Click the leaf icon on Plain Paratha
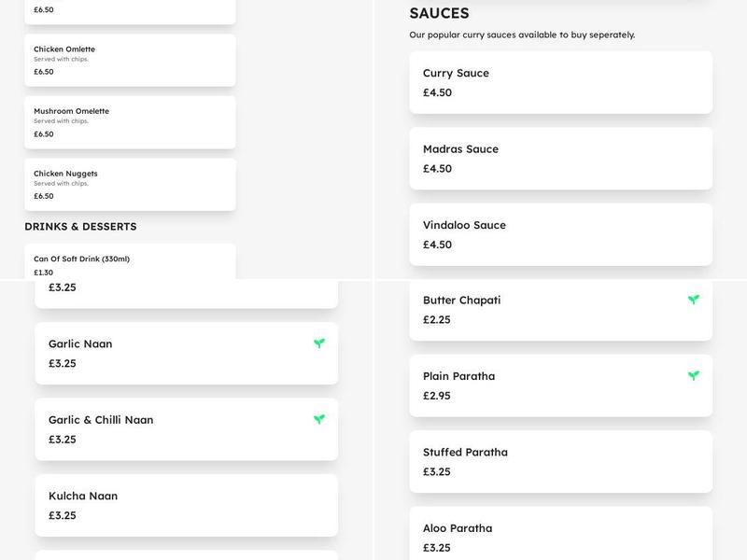747x560 pixels. tap(694, 375)
